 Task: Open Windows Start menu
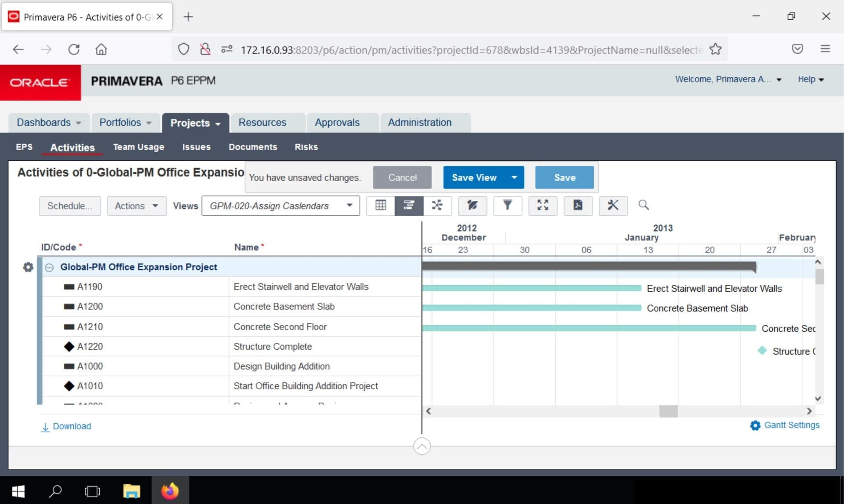(x=18, y=491)
